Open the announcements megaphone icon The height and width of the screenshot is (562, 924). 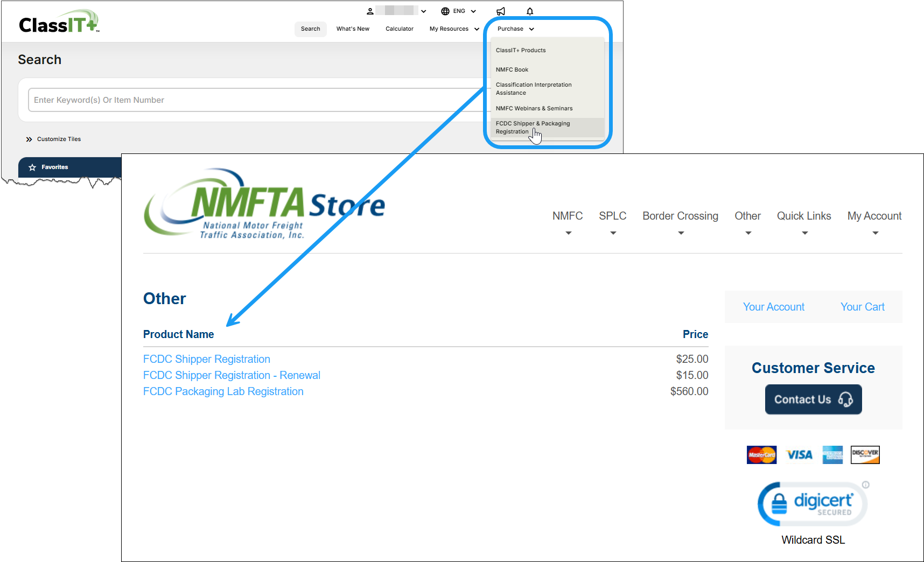click(501, 11)
